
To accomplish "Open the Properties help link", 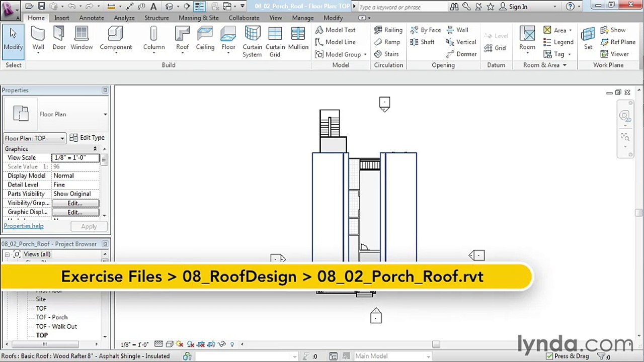I will click(x=24, y=226).
